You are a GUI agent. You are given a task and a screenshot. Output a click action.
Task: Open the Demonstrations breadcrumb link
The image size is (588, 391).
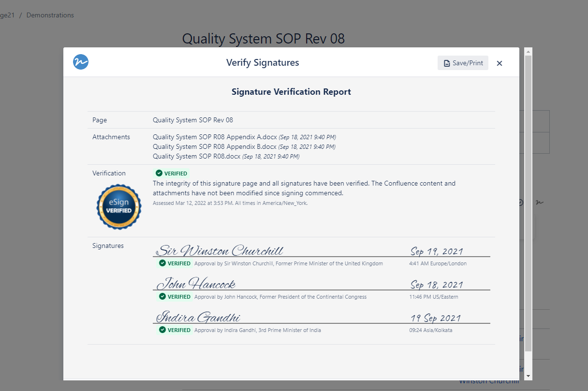[x=50, y=15]
